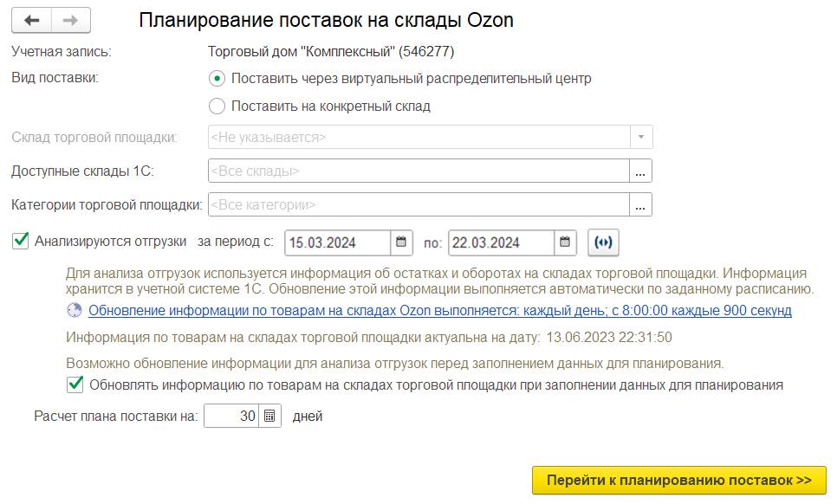Open calculator for supply plan days
Viewport: 837px width, 504px height.
pos(269,417)
